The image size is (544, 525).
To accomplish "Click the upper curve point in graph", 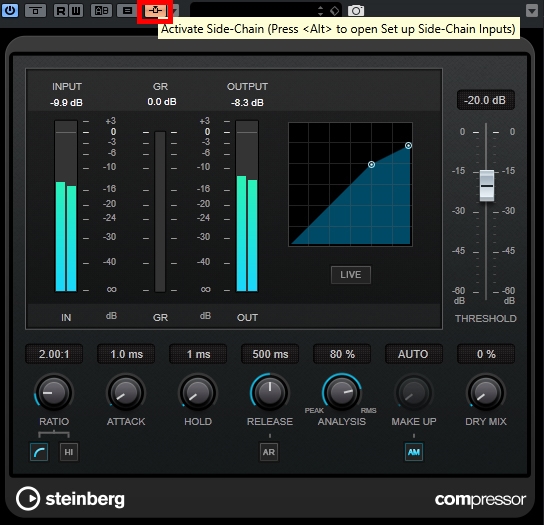I will [408, 145].
